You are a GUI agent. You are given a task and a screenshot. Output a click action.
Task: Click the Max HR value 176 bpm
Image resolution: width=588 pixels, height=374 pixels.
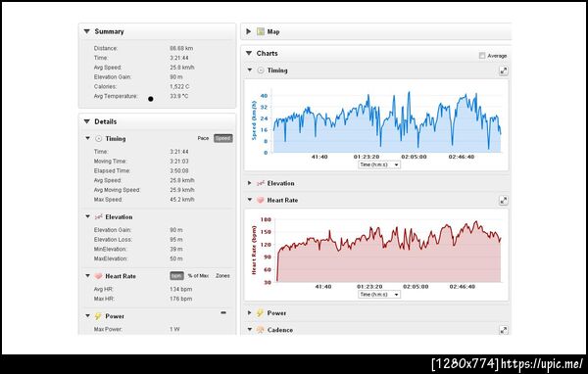coord(180,299)
